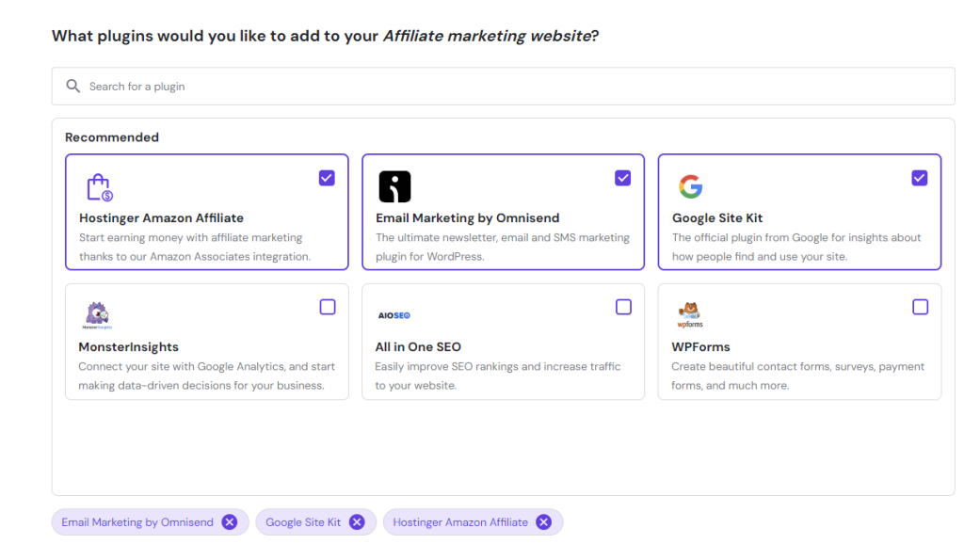Select the All in One SEO title
Image resolution: width=964 pixels, height=560 pixels.
[418, 346]
